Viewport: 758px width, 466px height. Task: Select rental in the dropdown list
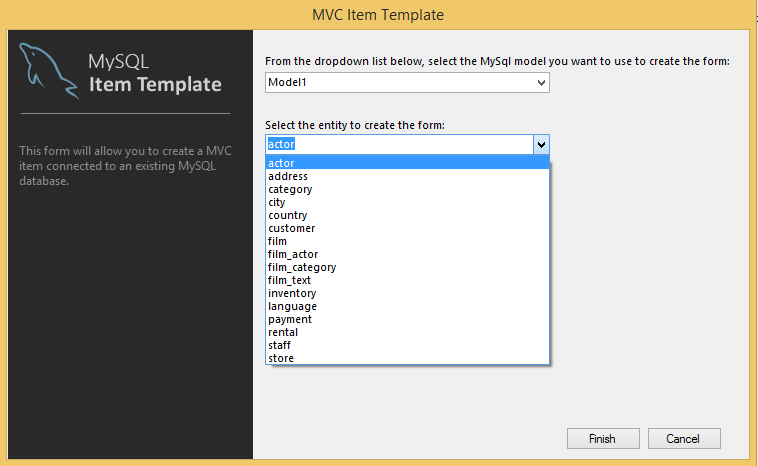[407, 333]
